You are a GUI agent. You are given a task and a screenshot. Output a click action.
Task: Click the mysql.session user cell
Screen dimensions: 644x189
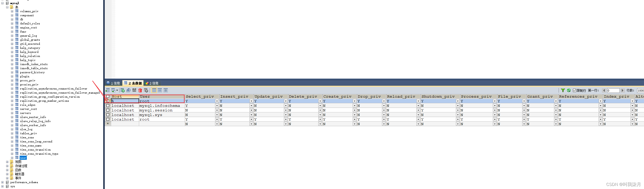pos(162,110)
